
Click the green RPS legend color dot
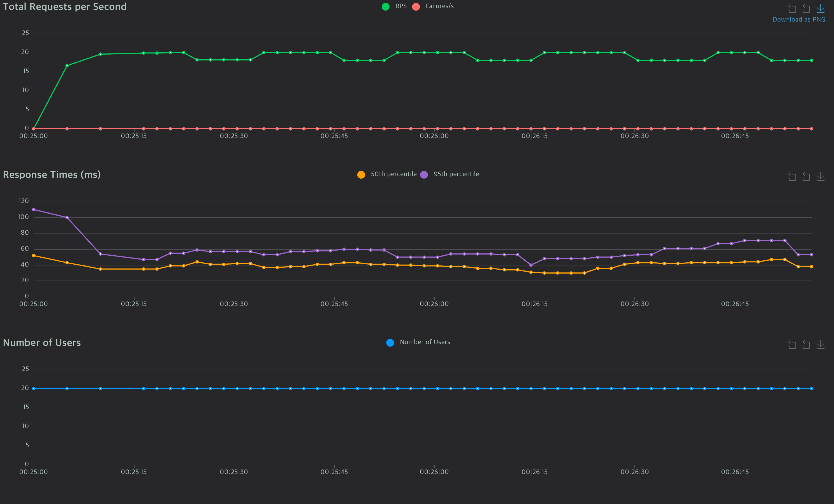click(x=386, y=7)
